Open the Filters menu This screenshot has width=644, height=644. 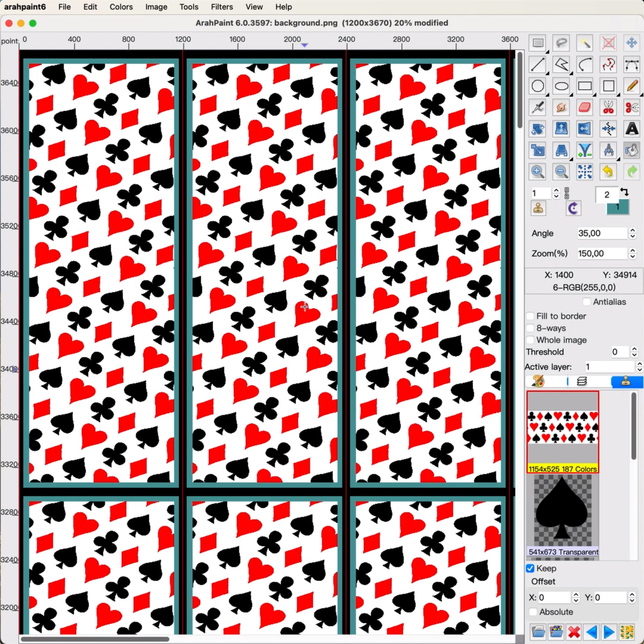(222, 7)
